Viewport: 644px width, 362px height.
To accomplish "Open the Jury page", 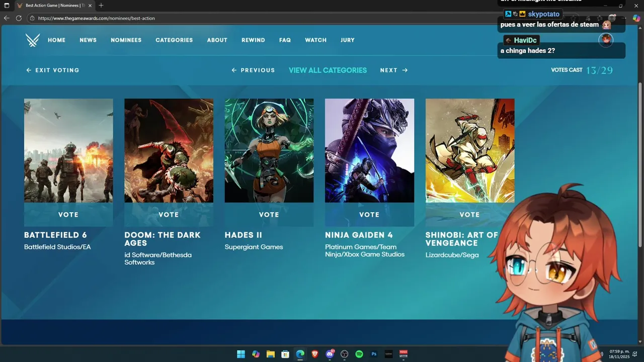I will pos(348,40).
